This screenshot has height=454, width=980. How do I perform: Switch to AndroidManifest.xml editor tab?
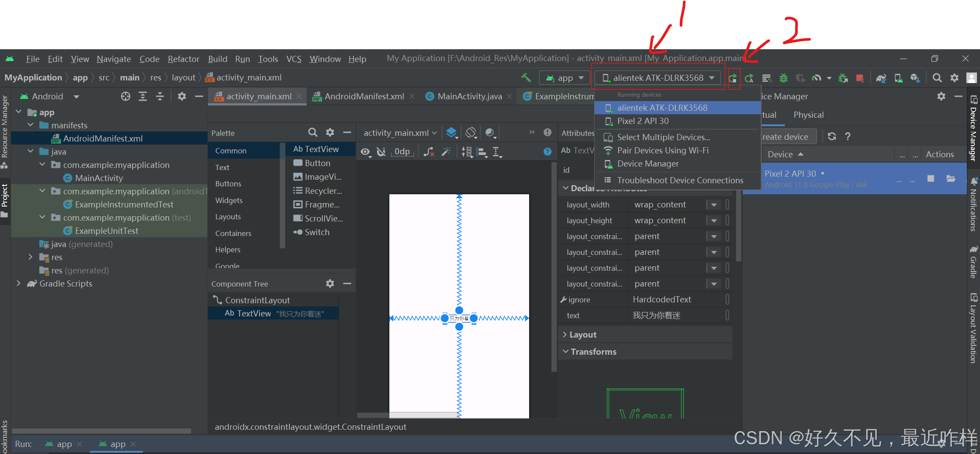pyautogui.click(x=363, y=96)
